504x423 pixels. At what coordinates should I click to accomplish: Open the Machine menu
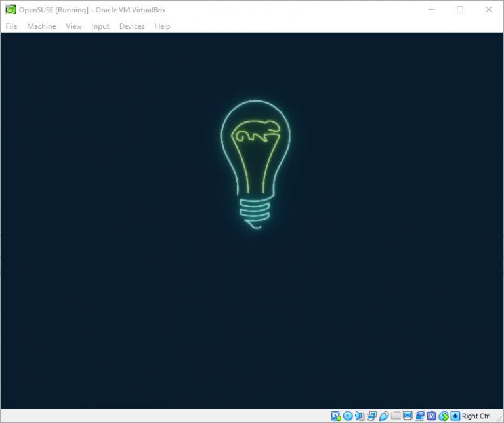[41, 26]
